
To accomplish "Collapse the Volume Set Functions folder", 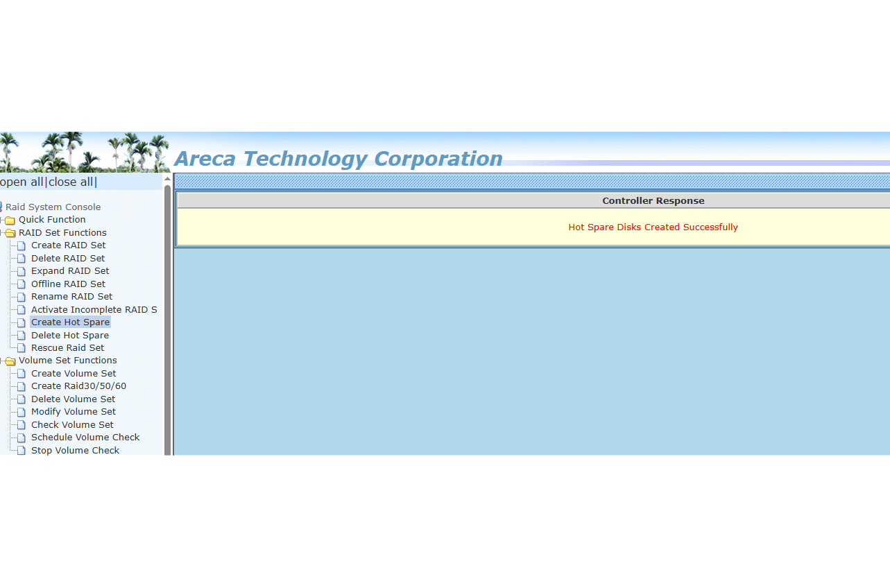I will 10,361.
